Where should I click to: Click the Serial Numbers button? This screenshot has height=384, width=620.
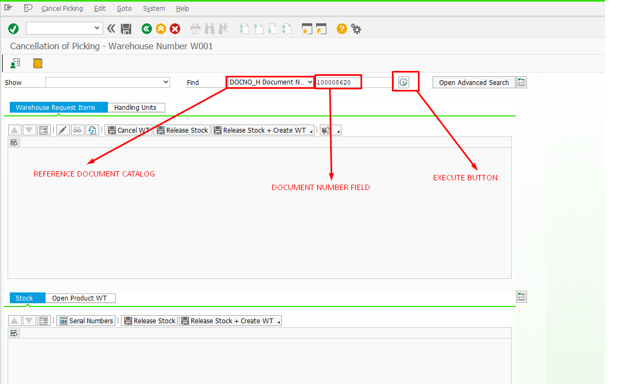coord(86,321)
